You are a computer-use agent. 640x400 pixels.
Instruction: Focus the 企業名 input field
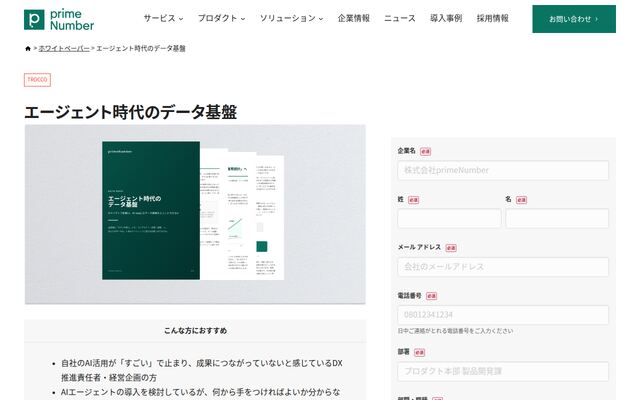click(x=503, y=170)
